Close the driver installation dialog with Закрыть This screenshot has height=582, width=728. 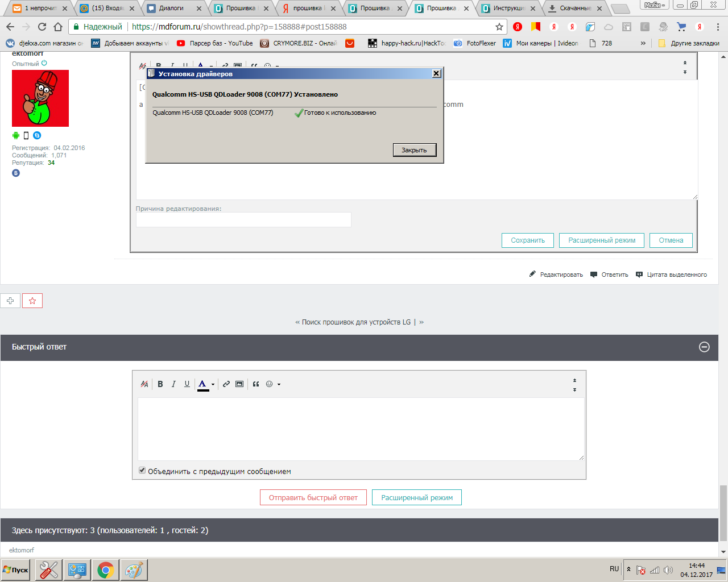(x=414, y=150)
